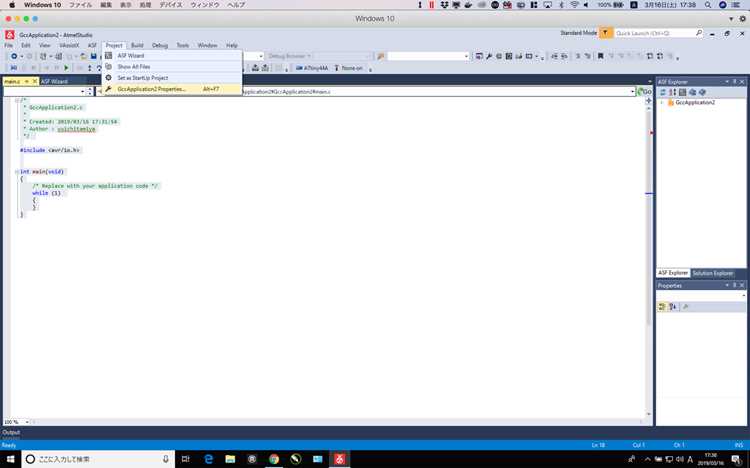The width and height of the screenshot is (750, 468).
Task: Click the yuichitamiya author link text
Action: (x=77, y=129)
